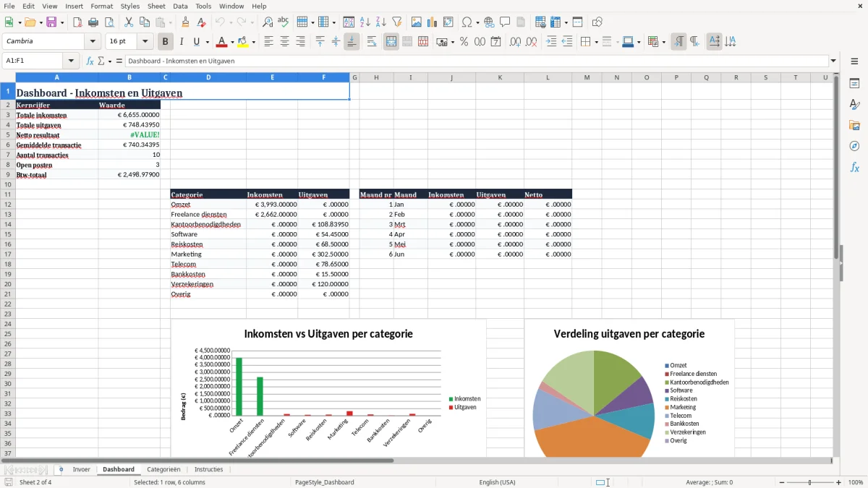Open the Data menu
The image size is (868, 488).
[x=180, y=6]
